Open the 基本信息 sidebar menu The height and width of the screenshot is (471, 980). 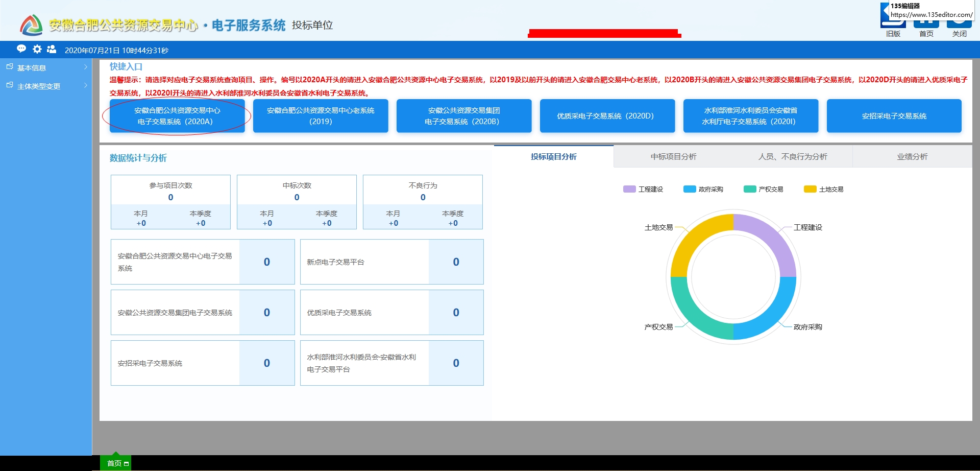[x=46, y=67]
